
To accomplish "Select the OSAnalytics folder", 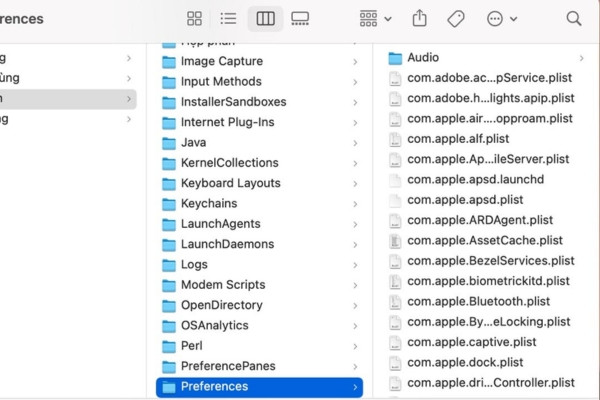I will pyautogui.click(x=259, y=325).
